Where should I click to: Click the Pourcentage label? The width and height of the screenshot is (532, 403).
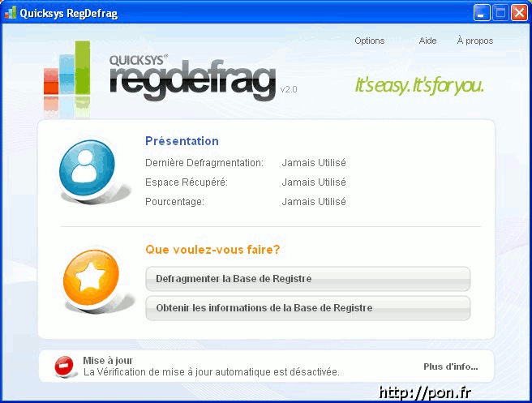coord(174,202)
